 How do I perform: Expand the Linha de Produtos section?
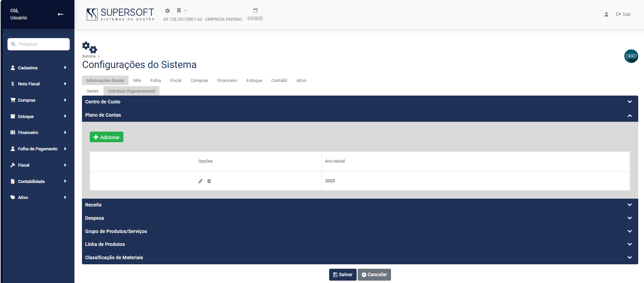(360, 244)
